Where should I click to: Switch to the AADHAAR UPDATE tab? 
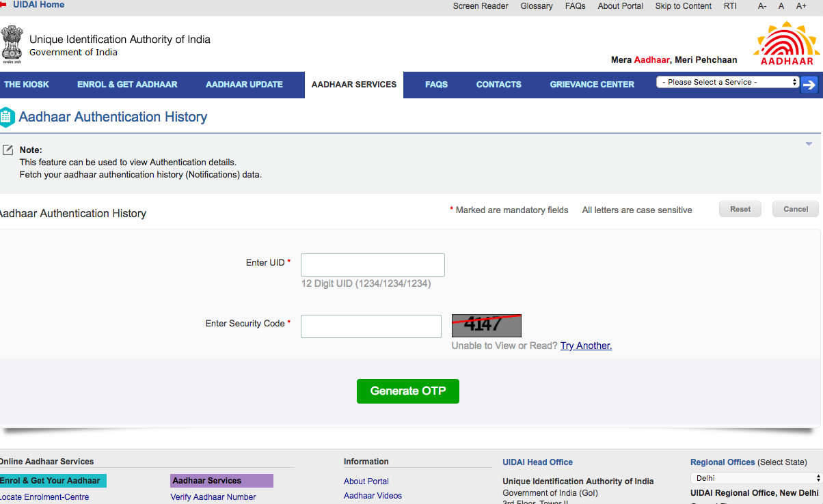coord(244,84)
